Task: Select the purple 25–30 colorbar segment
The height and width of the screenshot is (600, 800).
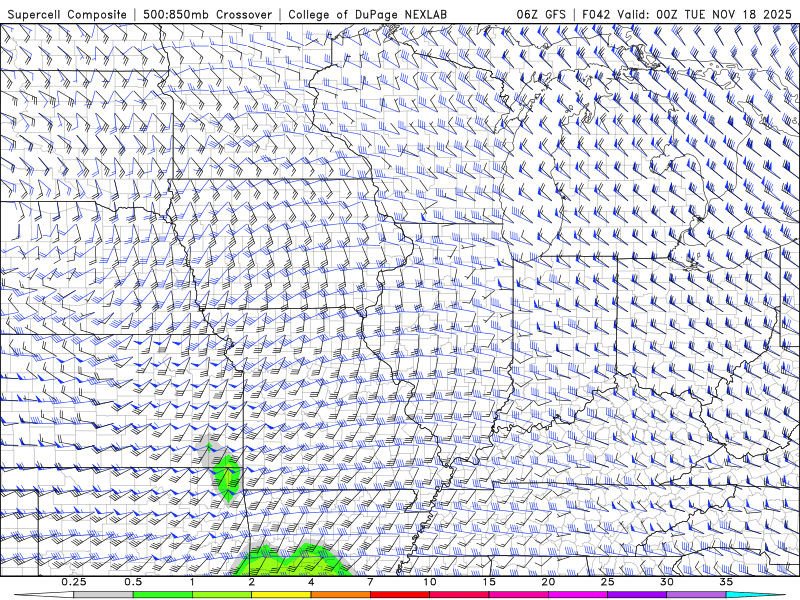Action: pos(637,595)
